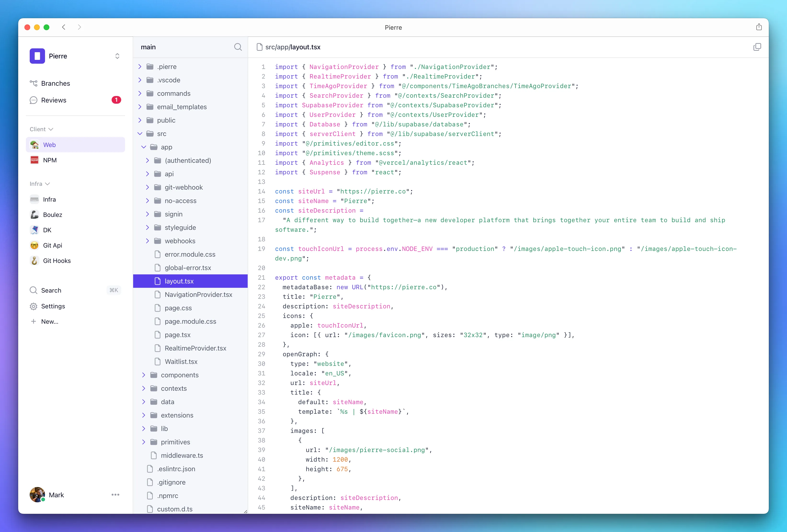Click the Git Hooks hook icon
Screen dimensions: 787x532
coord(34,261)
